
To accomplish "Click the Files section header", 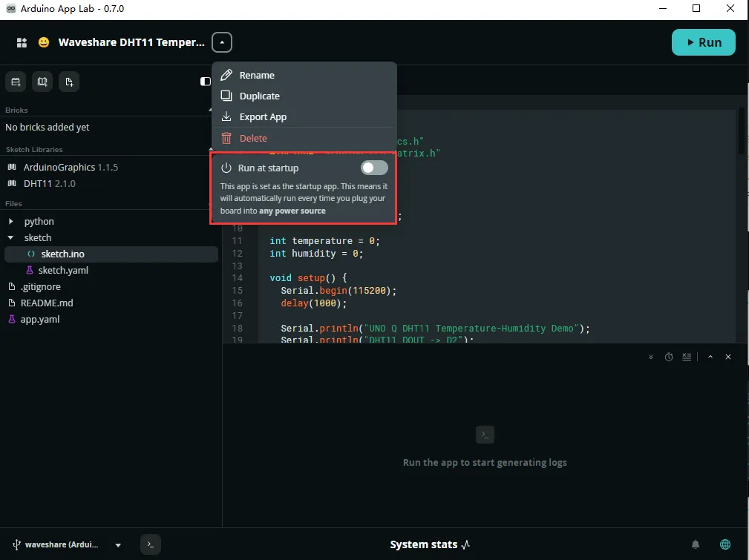I will tap(13, 203).
